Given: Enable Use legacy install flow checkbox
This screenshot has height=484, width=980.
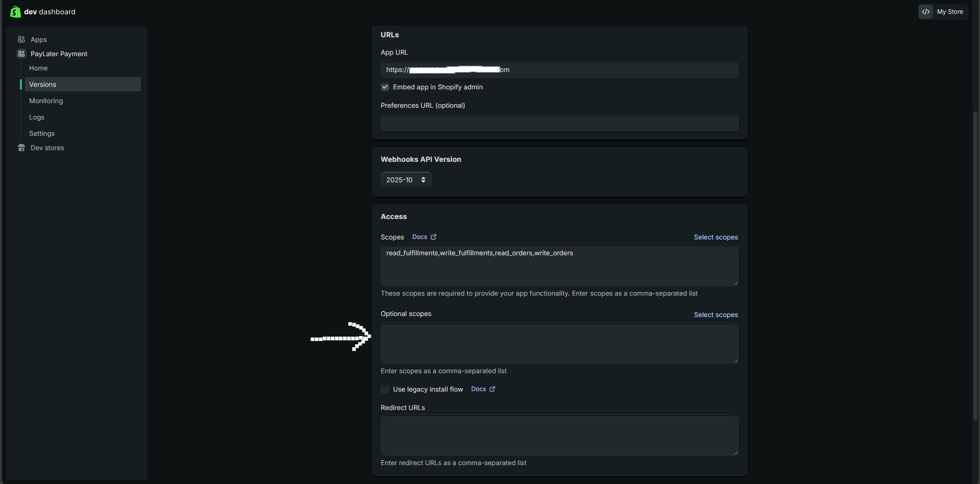Looking at the screenshot, I should [385, 390].
